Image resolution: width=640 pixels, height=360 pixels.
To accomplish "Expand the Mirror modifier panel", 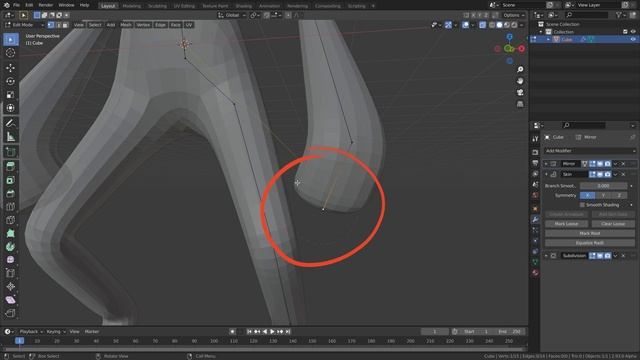I will 546,164.
